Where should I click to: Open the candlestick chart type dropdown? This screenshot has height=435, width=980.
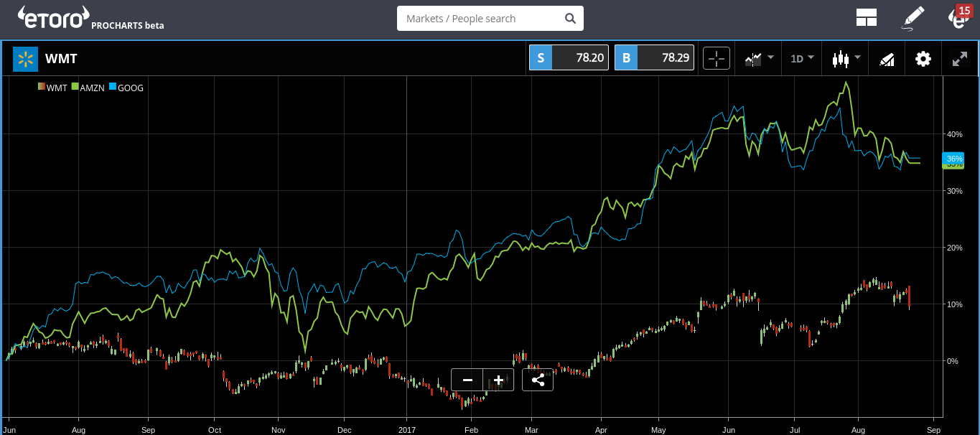845,58
